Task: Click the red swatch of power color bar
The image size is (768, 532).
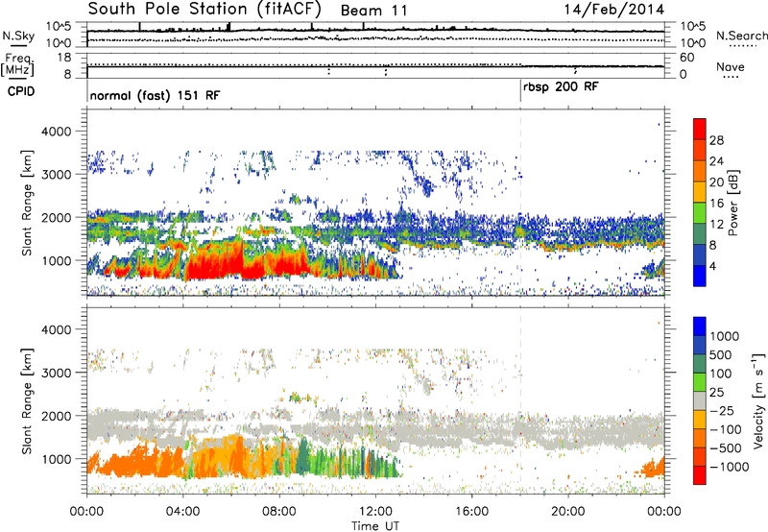Action: pos(700,129)
